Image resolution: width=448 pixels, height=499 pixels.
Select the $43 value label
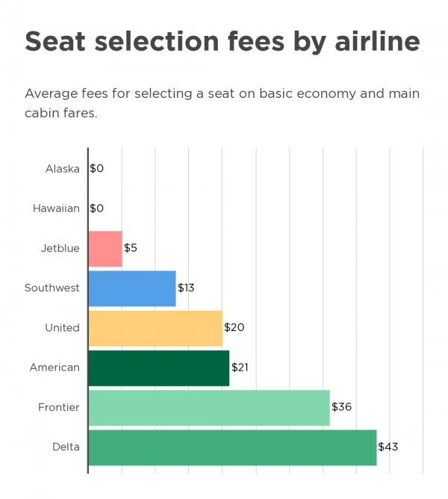pos(388,447)
